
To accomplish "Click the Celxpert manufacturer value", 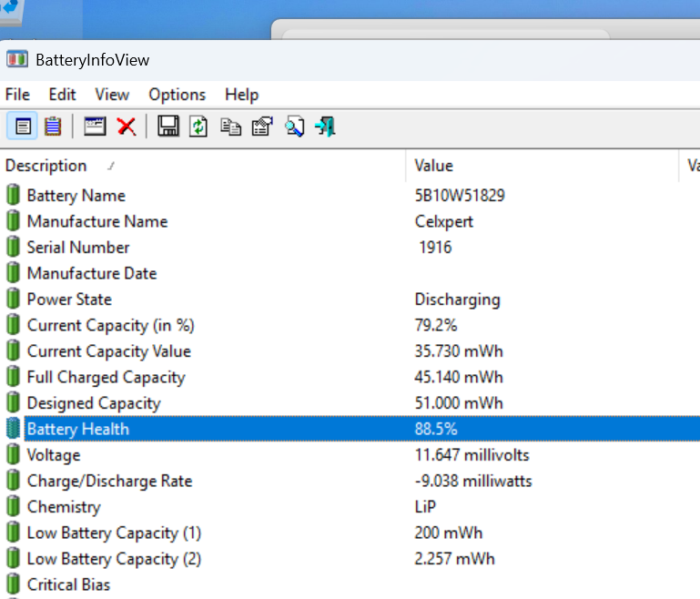I will tap(443, 222).
